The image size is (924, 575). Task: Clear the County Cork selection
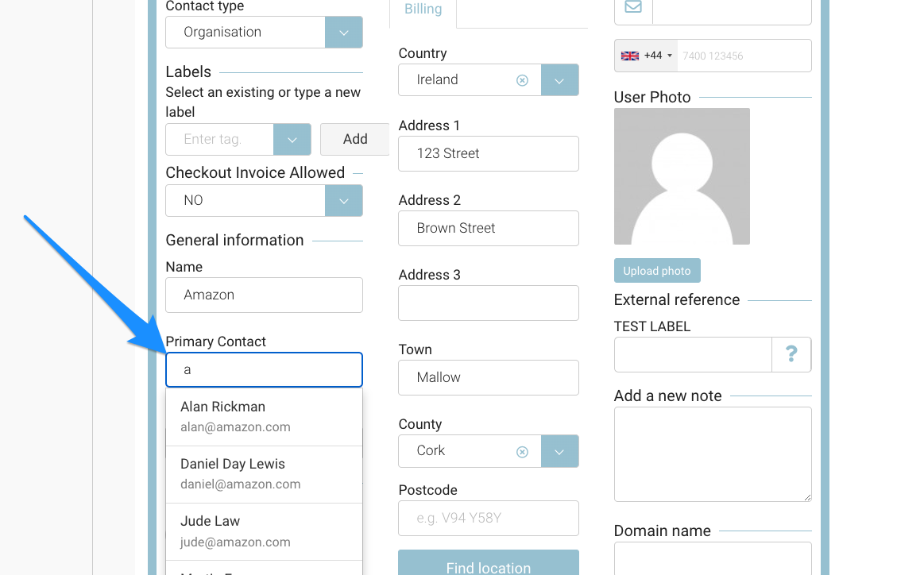(522, 451)
